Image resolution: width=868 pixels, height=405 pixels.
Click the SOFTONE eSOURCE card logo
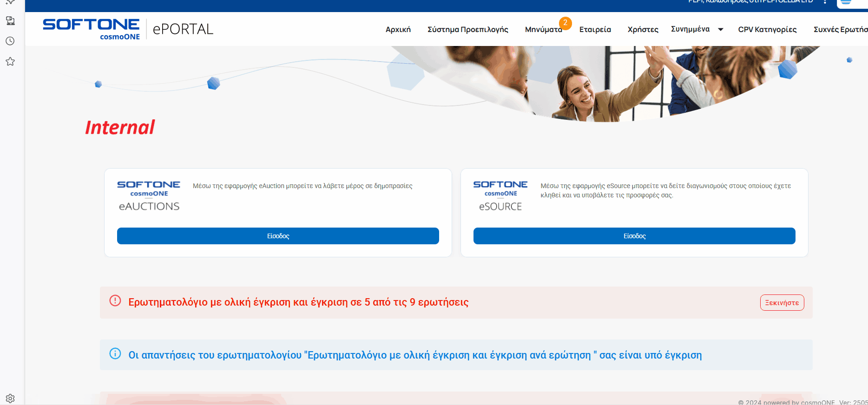point(500,196)
